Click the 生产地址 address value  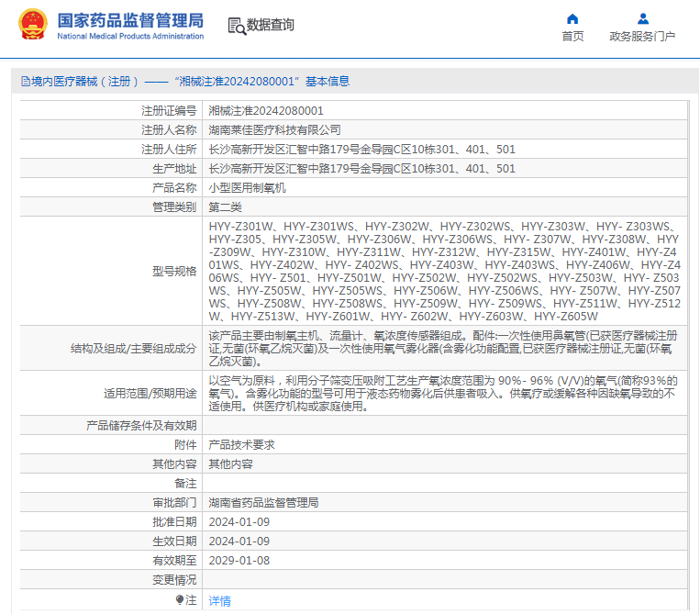[362, 168]
